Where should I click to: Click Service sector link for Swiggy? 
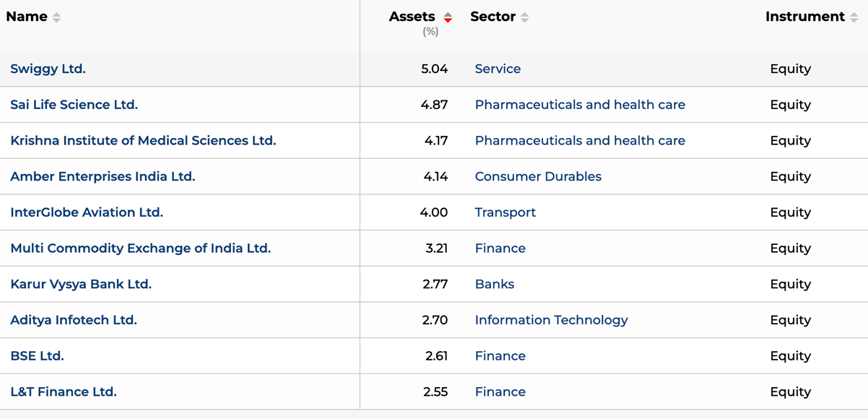click(x=498, y=69)
